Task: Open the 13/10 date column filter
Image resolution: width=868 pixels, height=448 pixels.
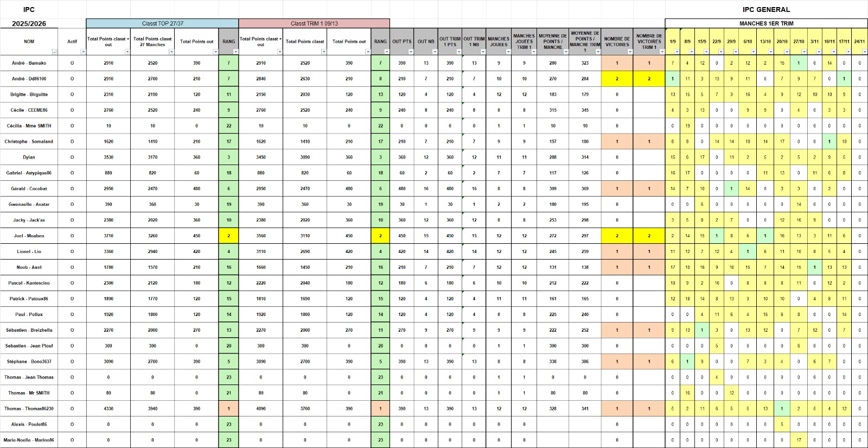Action: pyautogui.click(x=770, y=52)
